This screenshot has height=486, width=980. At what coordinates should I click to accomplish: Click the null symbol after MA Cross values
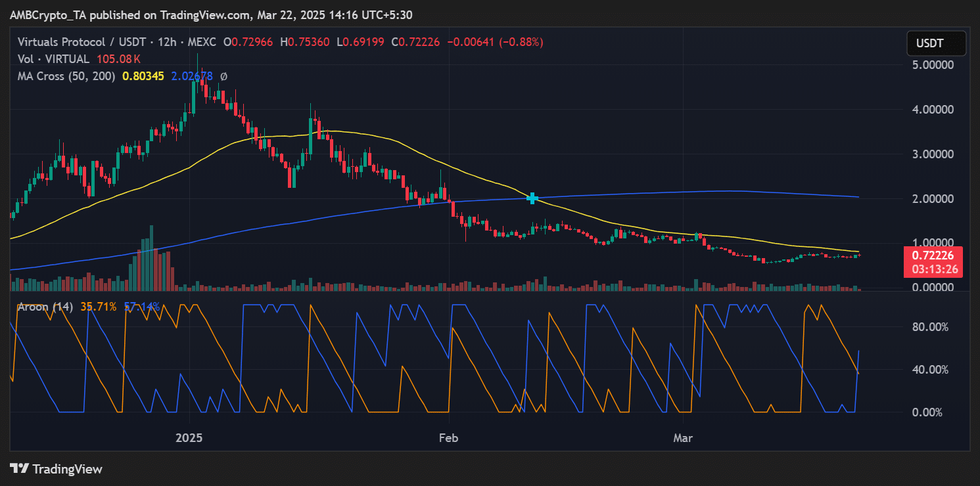click(223, 76)
